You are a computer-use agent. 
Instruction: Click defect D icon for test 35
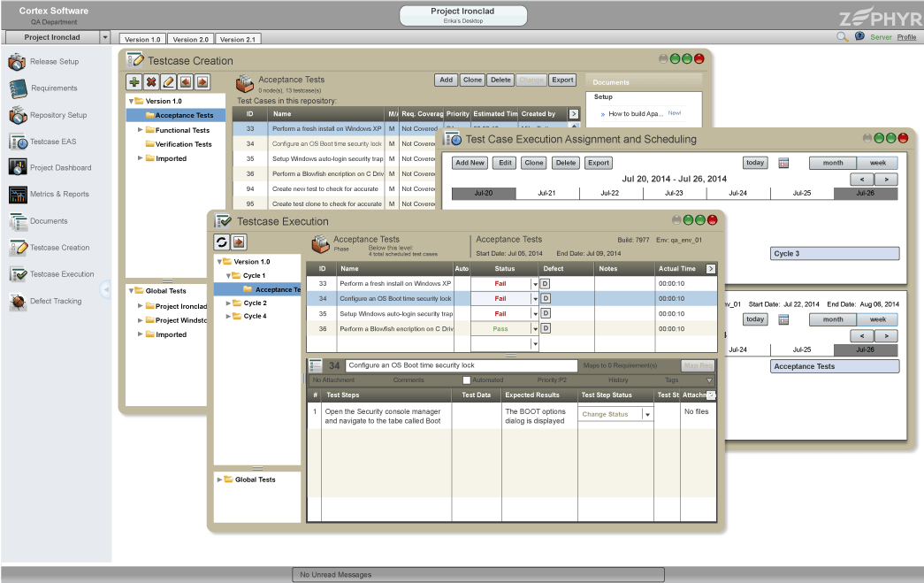546,313
